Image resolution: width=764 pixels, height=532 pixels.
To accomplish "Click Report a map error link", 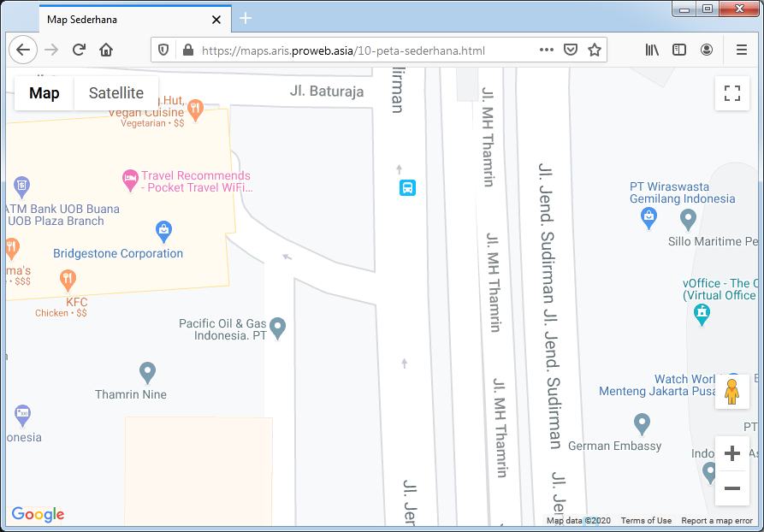I will 717,521.
